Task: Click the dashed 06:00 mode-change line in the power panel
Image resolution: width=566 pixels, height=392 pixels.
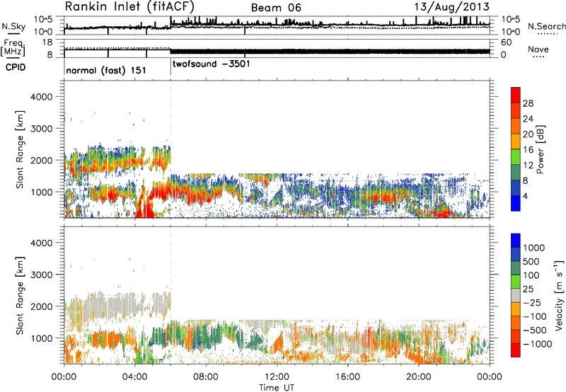Action: tap(171, 149)
